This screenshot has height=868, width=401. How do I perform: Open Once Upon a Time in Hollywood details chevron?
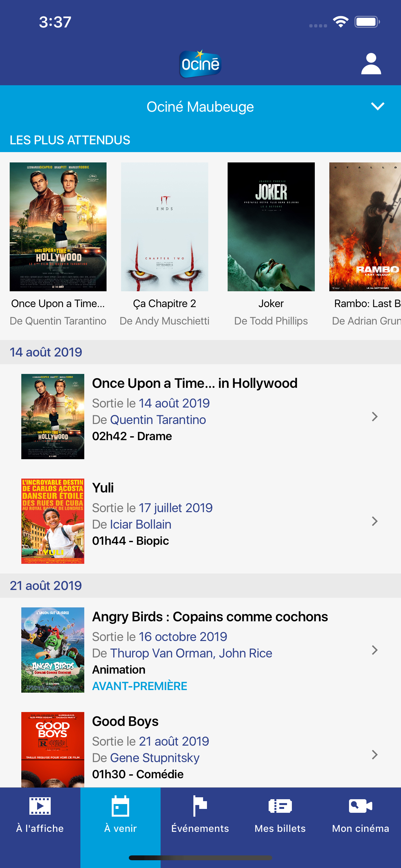[x=375, y=417]
